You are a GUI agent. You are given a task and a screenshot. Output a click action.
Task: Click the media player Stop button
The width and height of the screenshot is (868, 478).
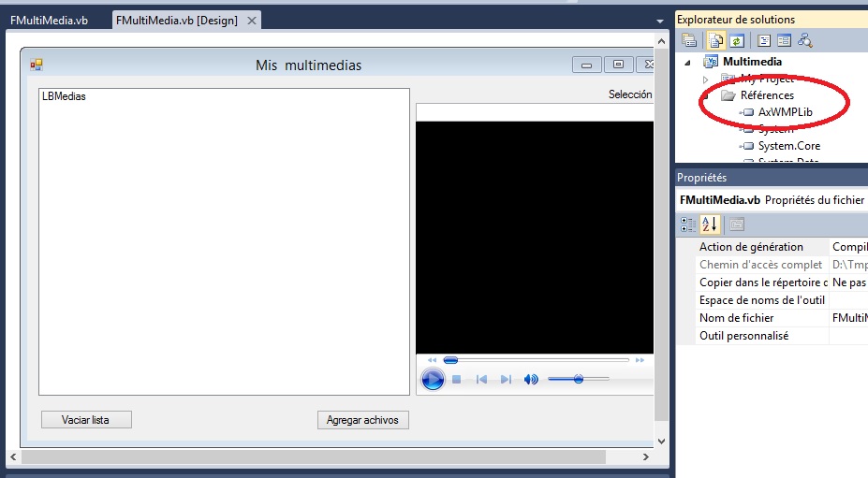point(457,380)
